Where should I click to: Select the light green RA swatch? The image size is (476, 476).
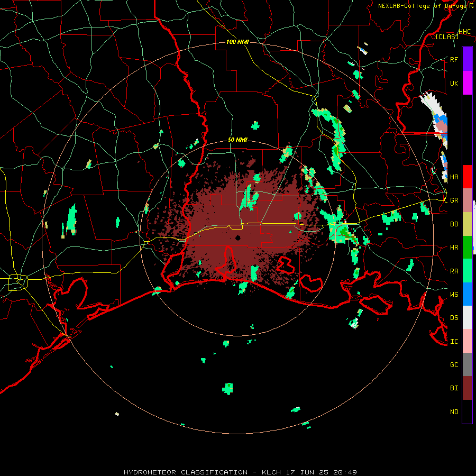[467, 271]
